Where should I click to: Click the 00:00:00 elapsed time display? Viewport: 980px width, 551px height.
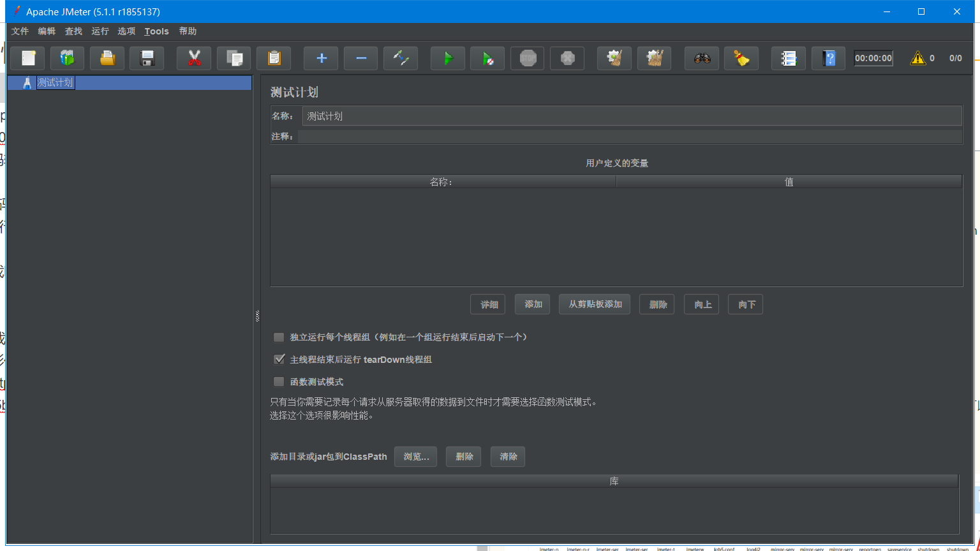point(873,58)
